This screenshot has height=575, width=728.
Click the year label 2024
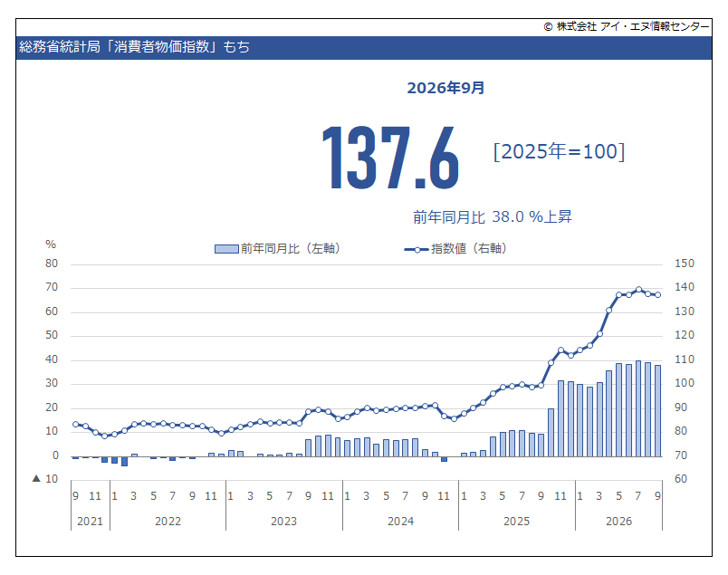point(401,522)
